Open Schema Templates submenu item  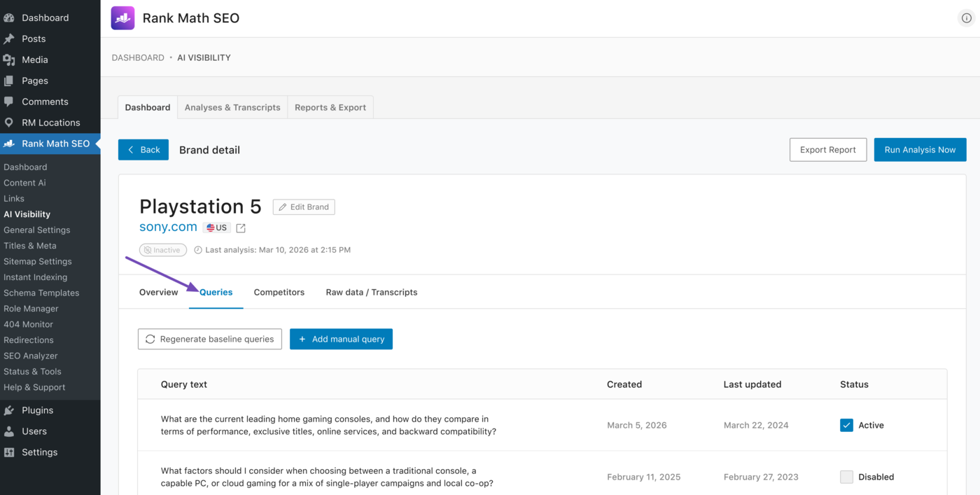[x=41, y=293]
